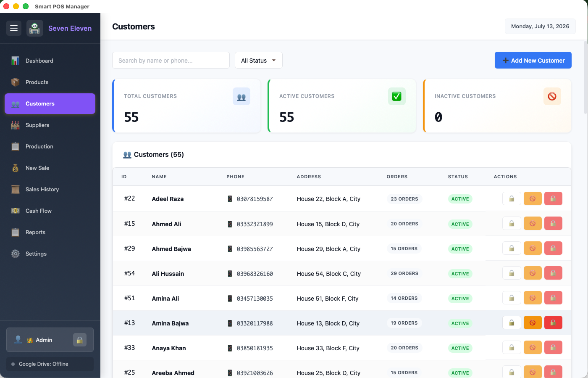Click address House 51, Block F, City
The width and height of the screenshot is (588, 378).
[328, 299]
